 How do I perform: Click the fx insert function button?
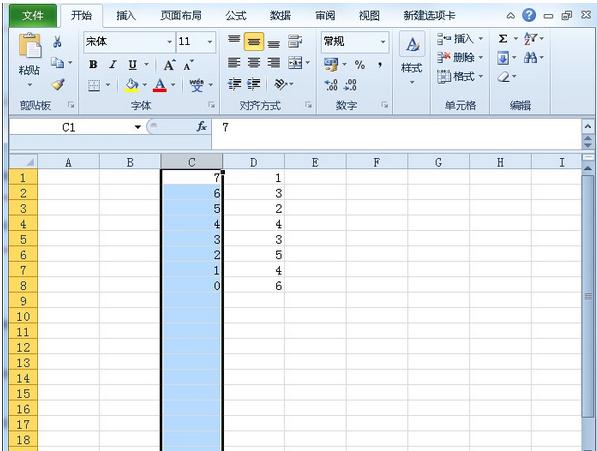click(201, 127)
